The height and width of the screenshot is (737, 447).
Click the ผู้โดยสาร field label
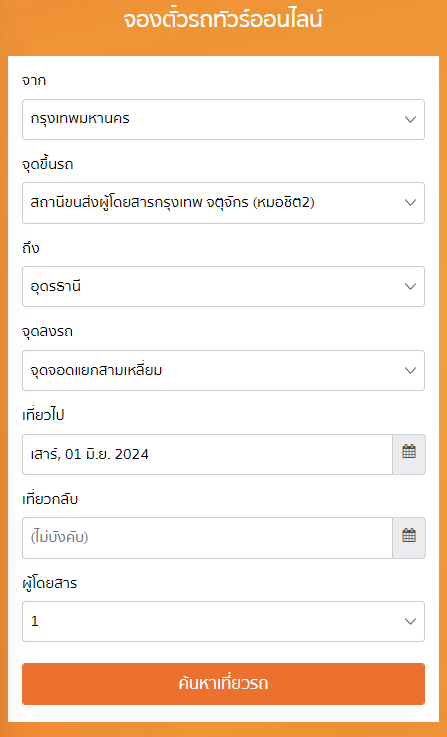point(49,583)
